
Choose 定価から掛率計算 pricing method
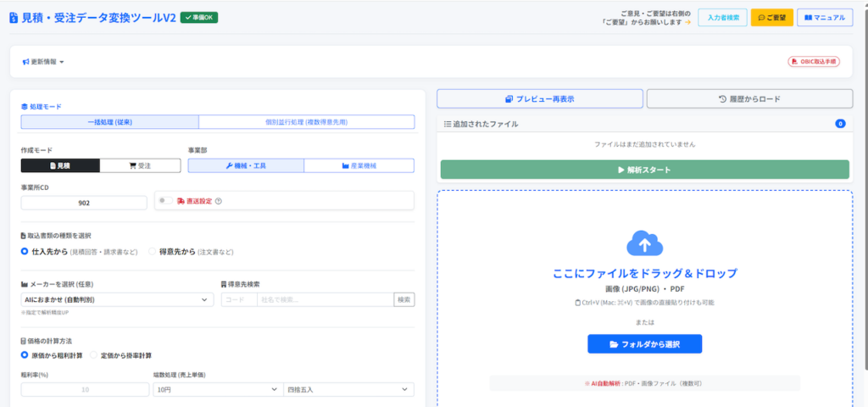93,355
